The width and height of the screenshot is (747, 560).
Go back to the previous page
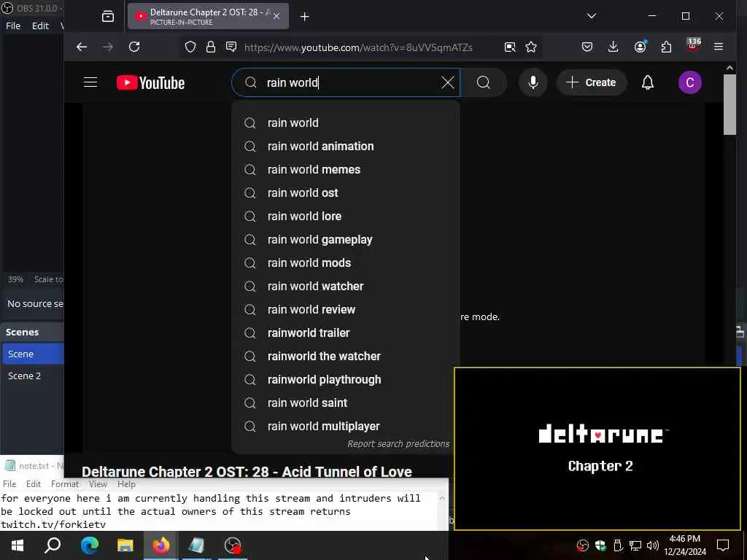(x=82, y=47)
